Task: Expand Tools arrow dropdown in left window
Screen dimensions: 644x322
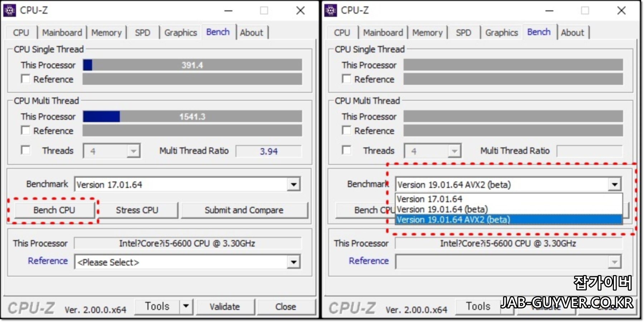Action: [186, 306]
